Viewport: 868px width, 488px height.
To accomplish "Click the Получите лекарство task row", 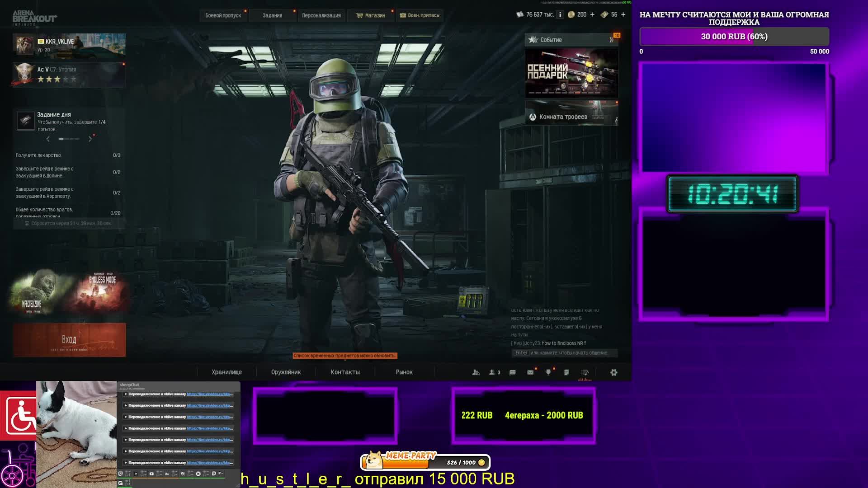I will pos(68,155).
